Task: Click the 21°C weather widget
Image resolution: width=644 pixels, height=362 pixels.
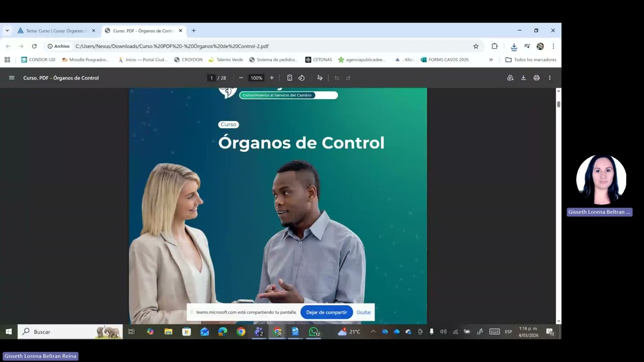Action: (x=349, y=332)
